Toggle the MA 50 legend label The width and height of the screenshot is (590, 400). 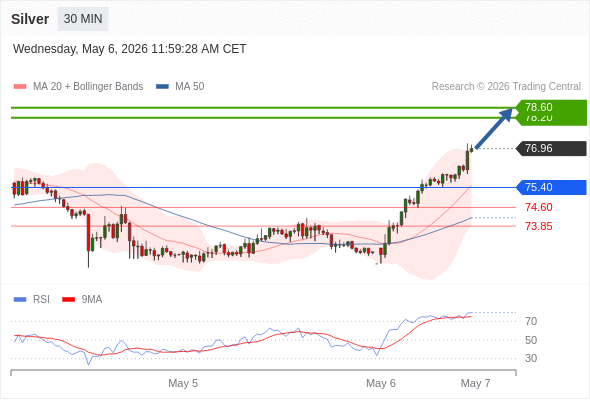190,87
